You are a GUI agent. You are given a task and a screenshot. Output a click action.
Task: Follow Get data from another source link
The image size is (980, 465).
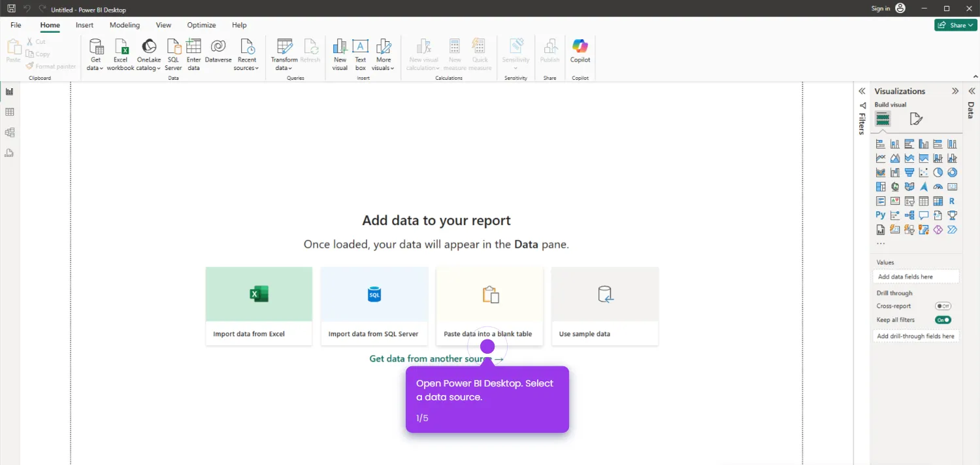pos(436,358)
